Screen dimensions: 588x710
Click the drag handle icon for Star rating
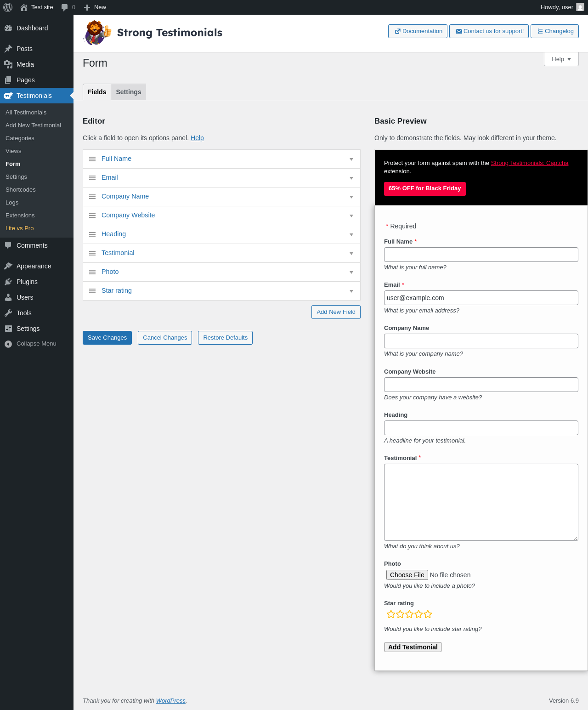(92, 291)
